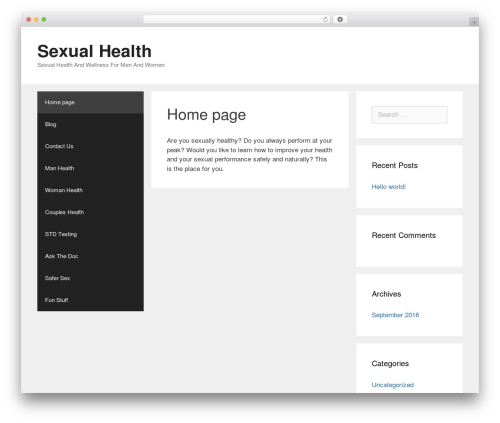The width and height of the screenshot is (500, 423).
Task: Click the Categories widget heading
Action: click(x=390, y=364)
